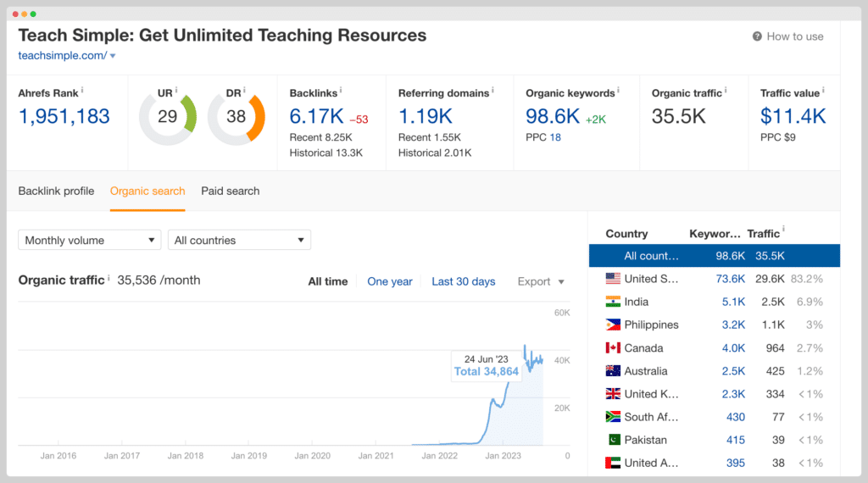Click the South Africa flag icon
Image resolution: width=868 pixels, height=483 pixels.
(613, 417)
